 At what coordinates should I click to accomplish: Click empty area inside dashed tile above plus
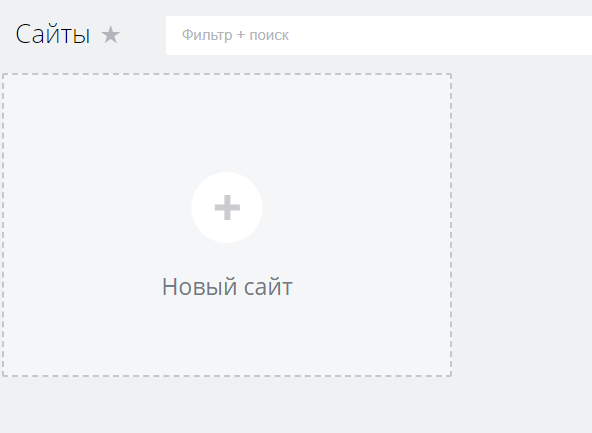point(227,121)
